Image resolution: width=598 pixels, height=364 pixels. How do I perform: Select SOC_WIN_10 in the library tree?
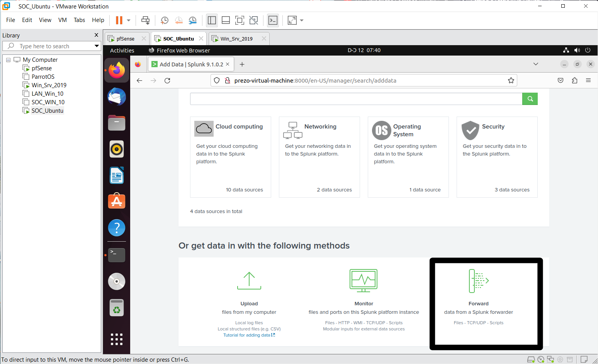point(48,102)
